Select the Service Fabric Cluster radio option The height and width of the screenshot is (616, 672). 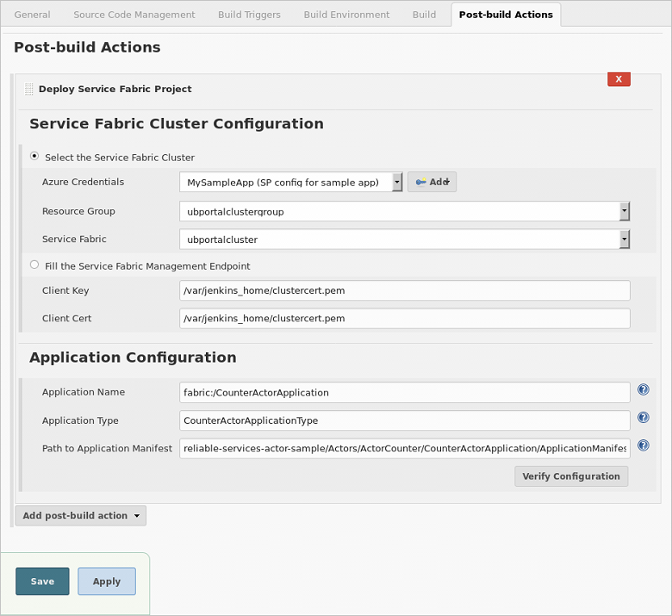pyautogui.click(x=34, y=157)
